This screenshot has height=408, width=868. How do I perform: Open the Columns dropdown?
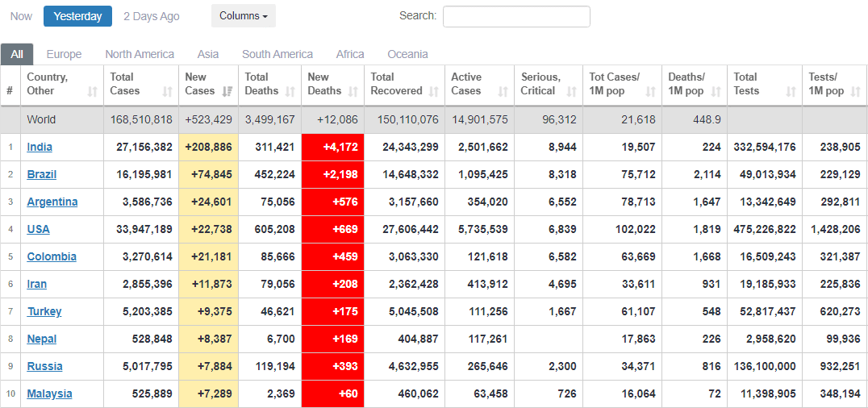click(244, 16)
